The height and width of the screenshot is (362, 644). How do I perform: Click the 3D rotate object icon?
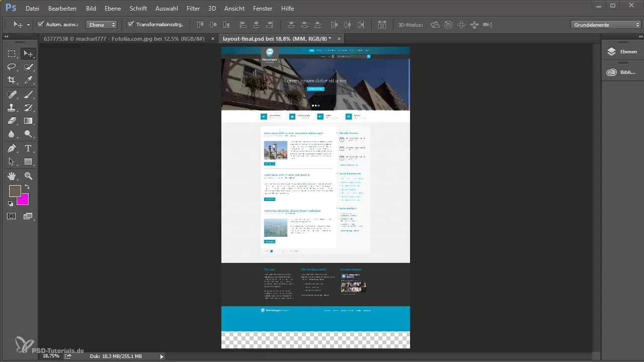(x=435, y=24)
